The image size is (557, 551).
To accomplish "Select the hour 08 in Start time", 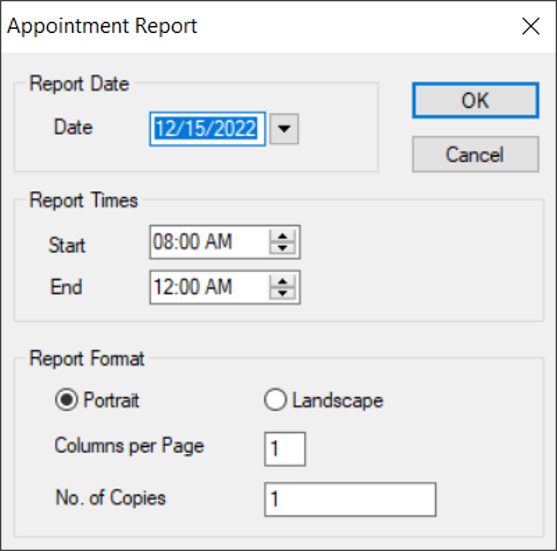I will click(163, 242).
